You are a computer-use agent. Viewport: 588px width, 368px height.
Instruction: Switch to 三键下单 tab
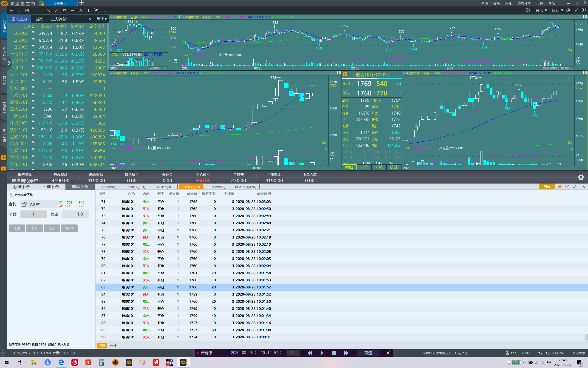[x=51, y=187]
